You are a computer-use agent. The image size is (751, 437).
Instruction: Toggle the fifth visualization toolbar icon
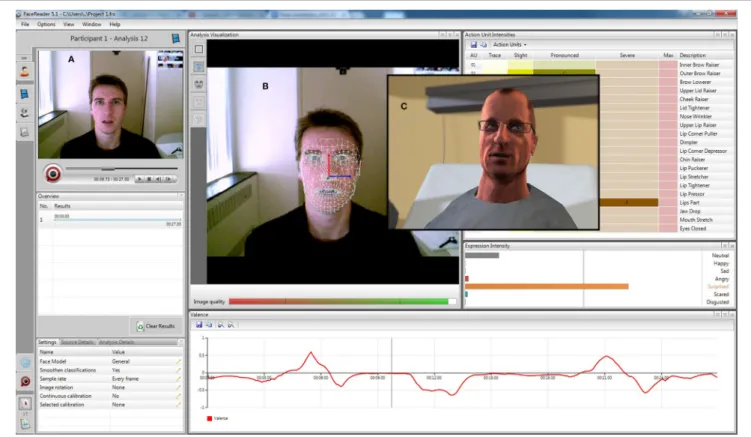[x=199, y=119]
